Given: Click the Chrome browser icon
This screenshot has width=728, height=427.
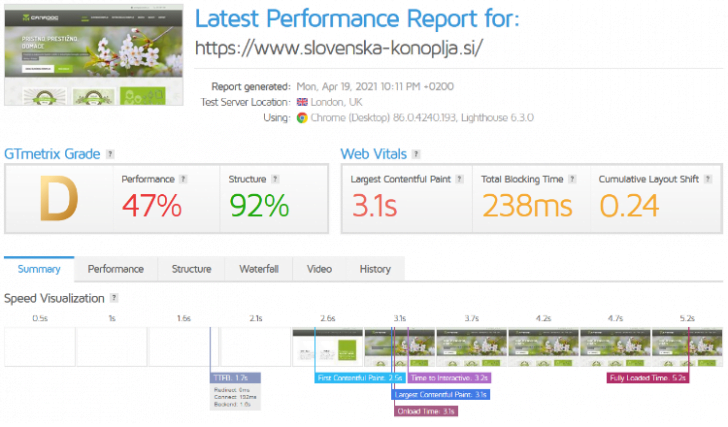Looking at the screenshot, I should pos(302,118).
